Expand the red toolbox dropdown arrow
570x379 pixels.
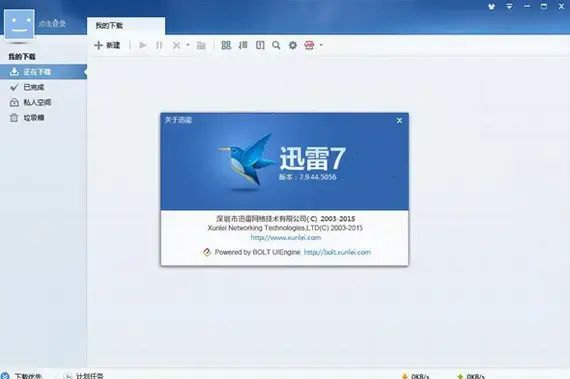tap(321, 45)
